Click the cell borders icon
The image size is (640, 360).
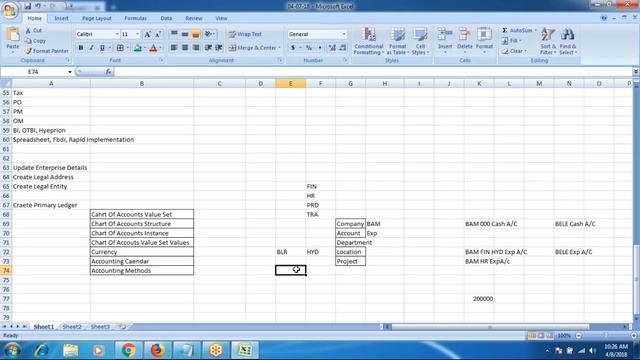[x=120, y=48]
